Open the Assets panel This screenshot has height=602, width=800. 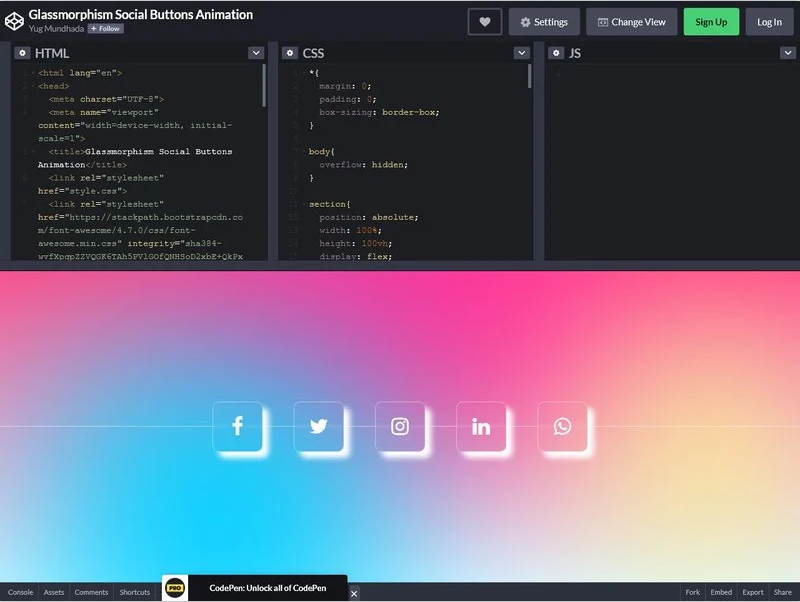[x=54, y=592]
